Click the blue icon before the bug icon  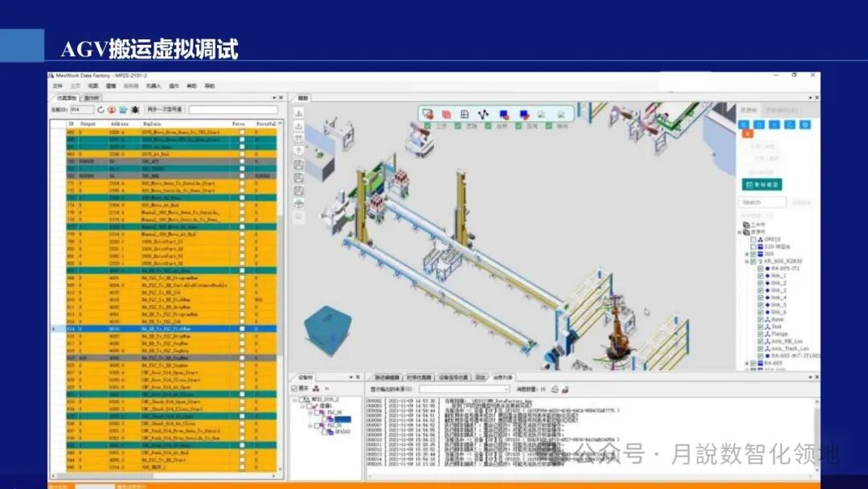(x=124, y=110)
